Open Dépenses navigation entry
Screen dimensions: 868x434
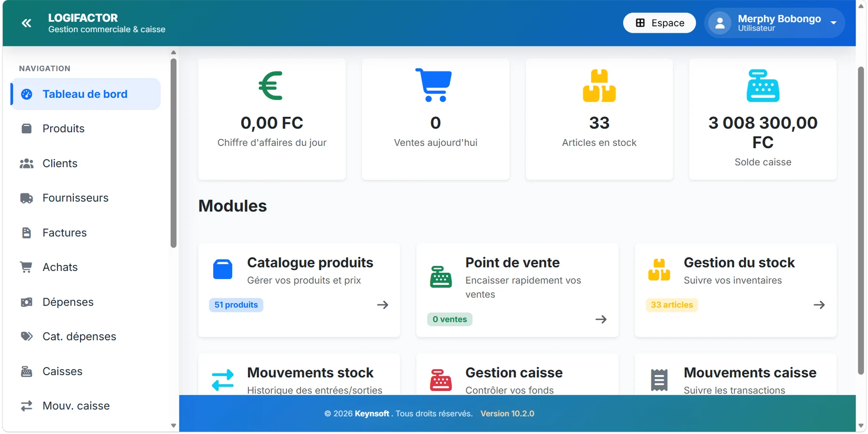pos(86,302)
